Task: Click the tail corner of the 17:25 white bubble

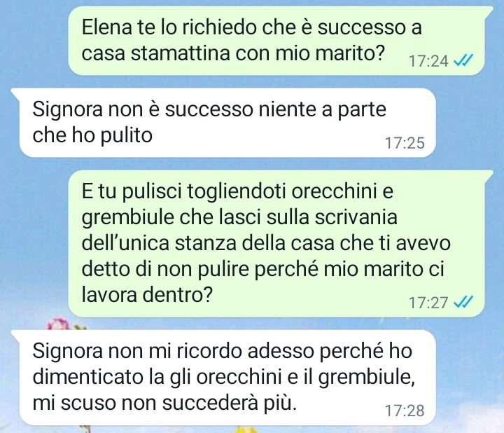Action: tap(15, 92)
